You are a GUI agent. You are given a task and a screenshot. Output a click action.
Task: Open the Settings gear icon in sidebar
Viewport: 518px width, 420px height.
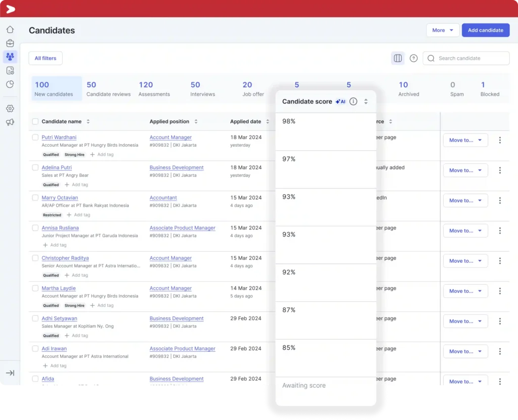tap(10, 108)
